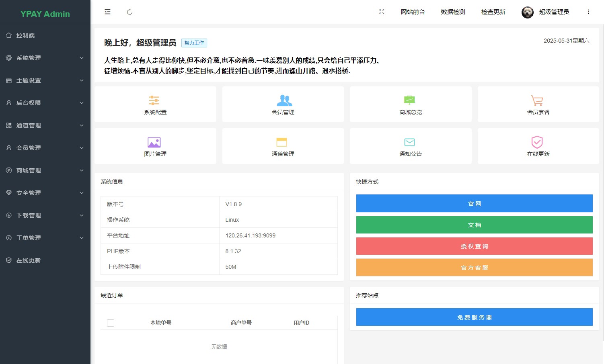Expand the 通道管理 sidebar submenu
The image size is (604, 364).
45,125
